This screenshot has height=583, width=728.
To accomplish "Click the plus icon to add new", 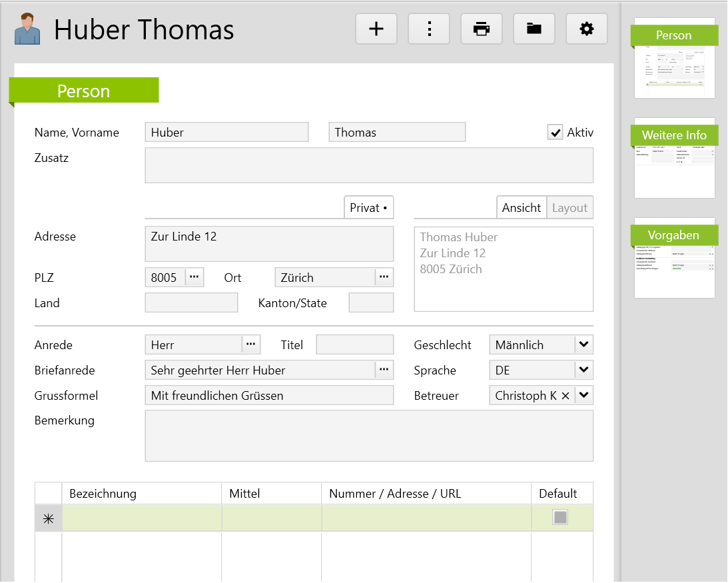I will (376, 29).
